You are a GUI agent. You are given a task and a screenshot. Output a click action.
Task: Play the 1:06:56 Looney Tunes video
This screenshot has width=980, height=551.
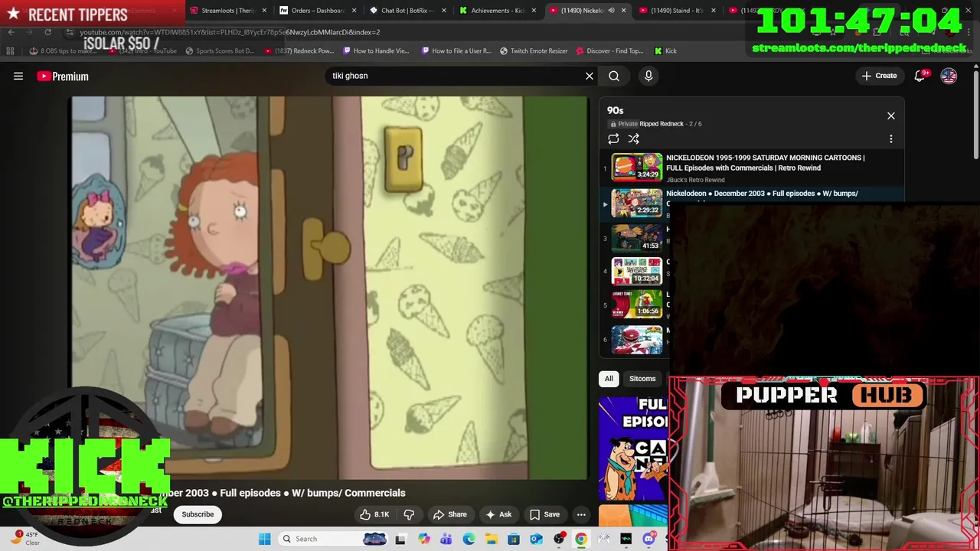click(x=636, y=305)
